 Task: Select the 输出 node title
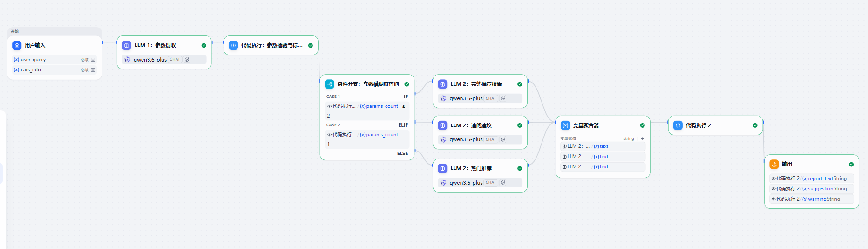[787, 164]
